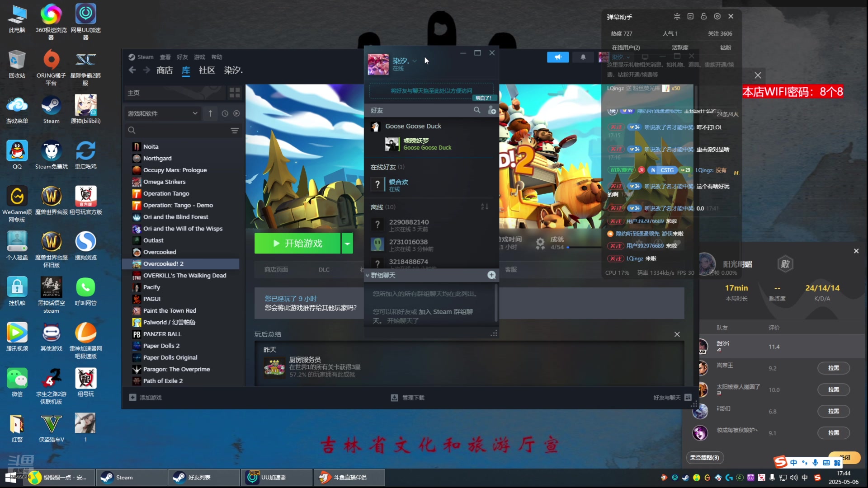
Task: Click Steam back navigation arrow
Action: pos(132,70)
